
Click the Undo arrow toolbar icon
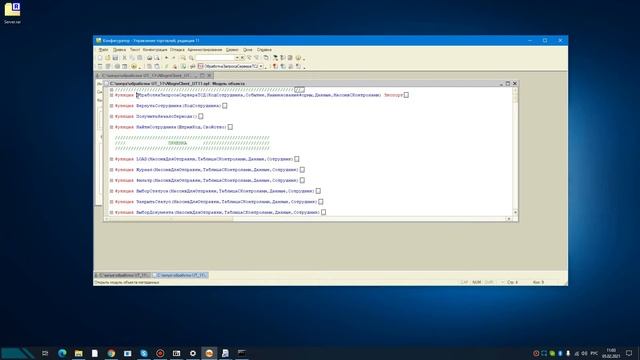(x=167, y=58)
